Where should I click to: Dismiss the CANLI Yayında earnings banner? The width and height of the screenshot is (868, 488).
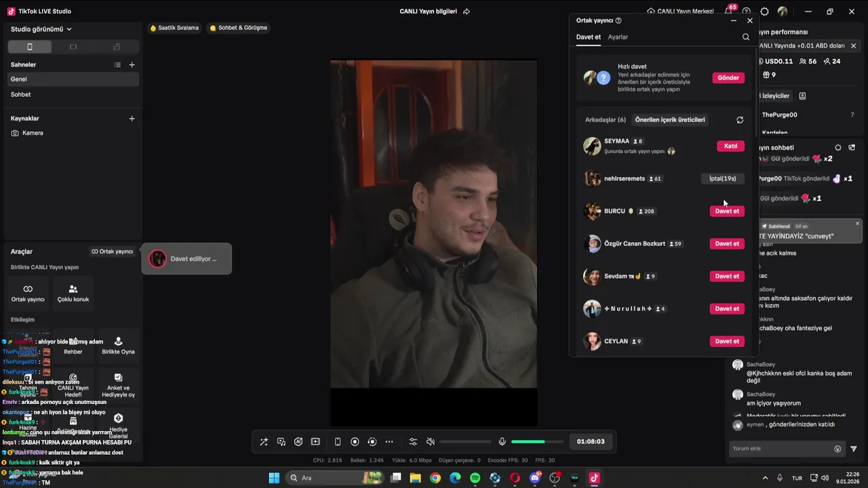click(x=853, y=46)
